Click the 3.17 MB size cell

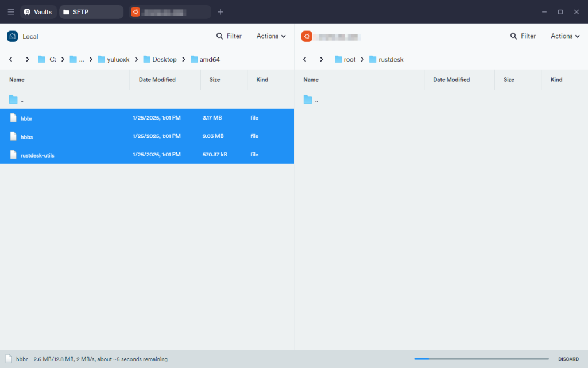212,117
